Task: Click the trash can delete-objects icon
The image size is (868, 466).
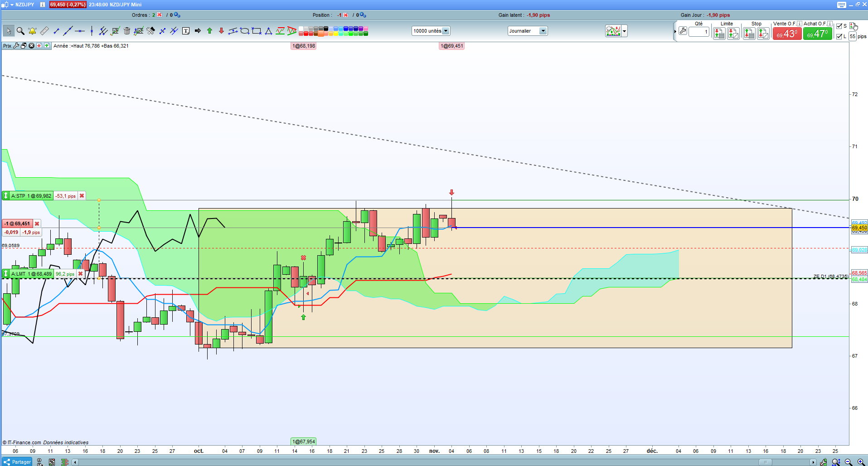Action: [127, 31]
